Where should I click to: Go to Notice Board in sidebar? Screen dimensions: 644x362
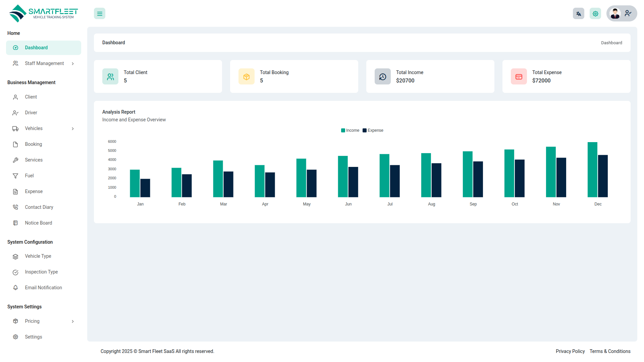(x=38, y=223)
